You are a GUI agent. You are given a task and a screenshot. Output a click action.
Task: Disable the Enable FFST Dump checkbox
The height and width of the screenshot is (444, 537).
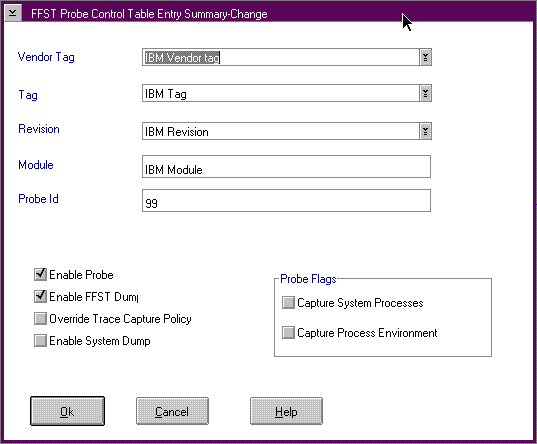point(40,296)
